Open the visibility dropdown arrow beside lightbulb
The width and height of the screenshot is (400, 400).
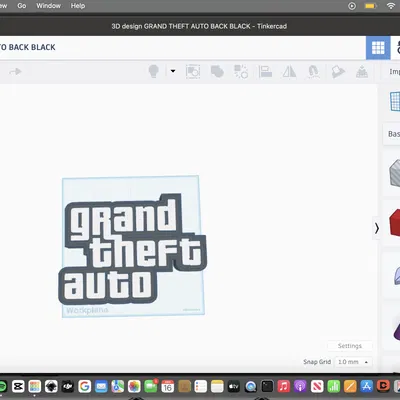click(x=173, y=71)
